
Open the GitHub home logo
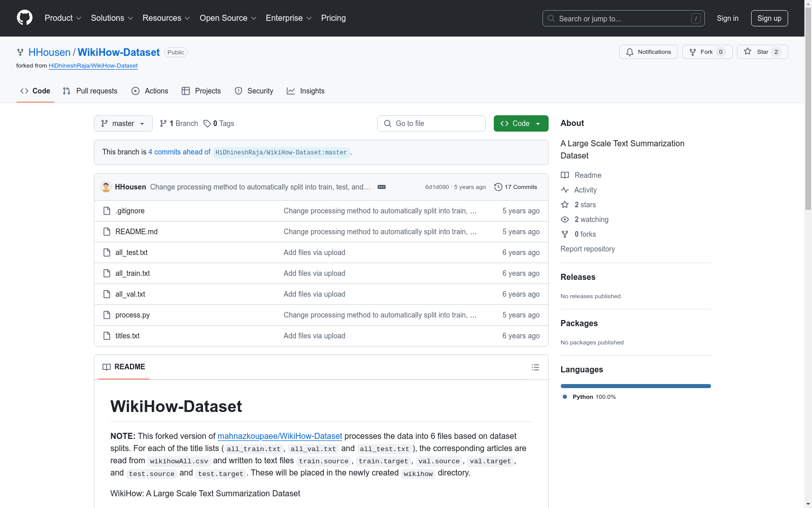(x=24, y=18)
